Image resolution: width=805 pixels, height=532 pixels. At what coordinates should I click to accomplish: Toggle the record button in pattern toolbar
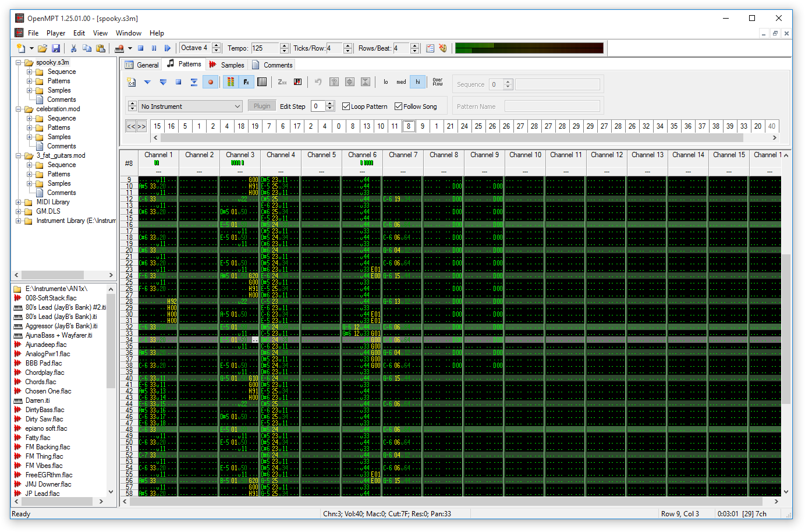click(211, 82)
